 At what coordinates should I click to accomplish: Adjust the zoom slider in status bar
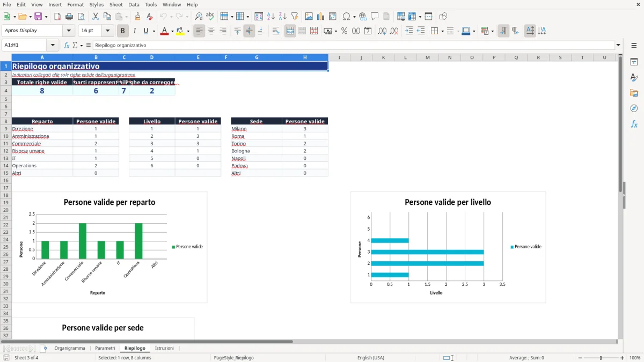601,358
